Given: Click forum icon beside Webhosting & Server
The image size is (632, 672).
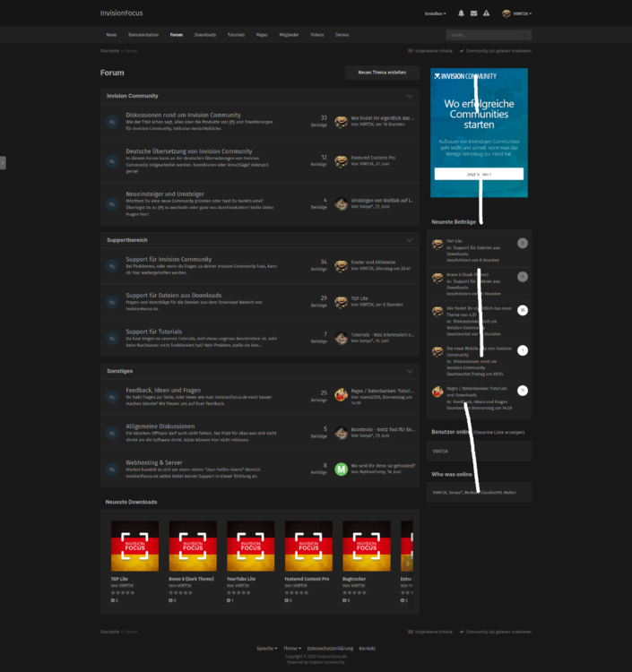Looking at the screenshot, I should point(111,469).
